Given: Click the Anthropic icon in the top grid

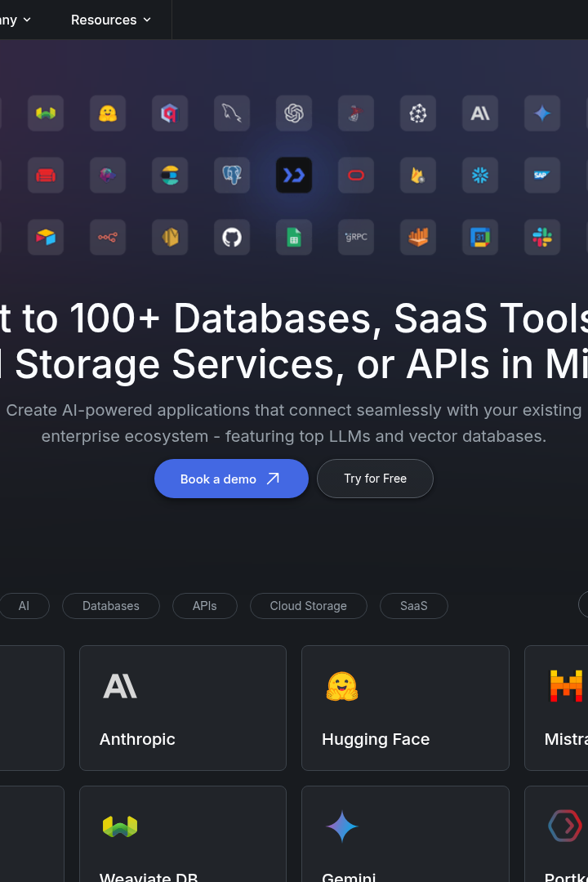Looking at the screenshot, I should pyautogui.click(x=480, y=113).
